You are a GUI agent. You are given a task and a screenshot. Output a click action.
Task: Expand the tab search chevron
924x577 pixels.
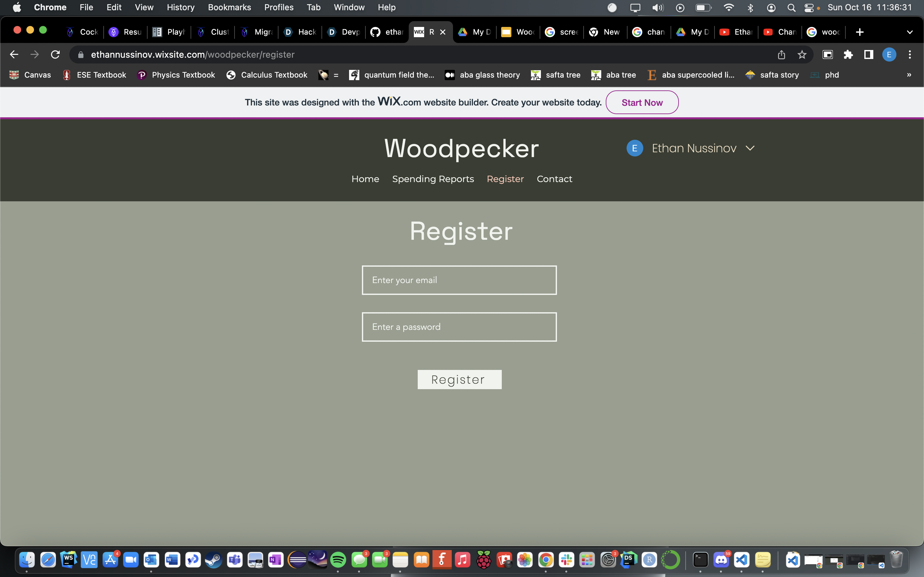tap(910, 32)
